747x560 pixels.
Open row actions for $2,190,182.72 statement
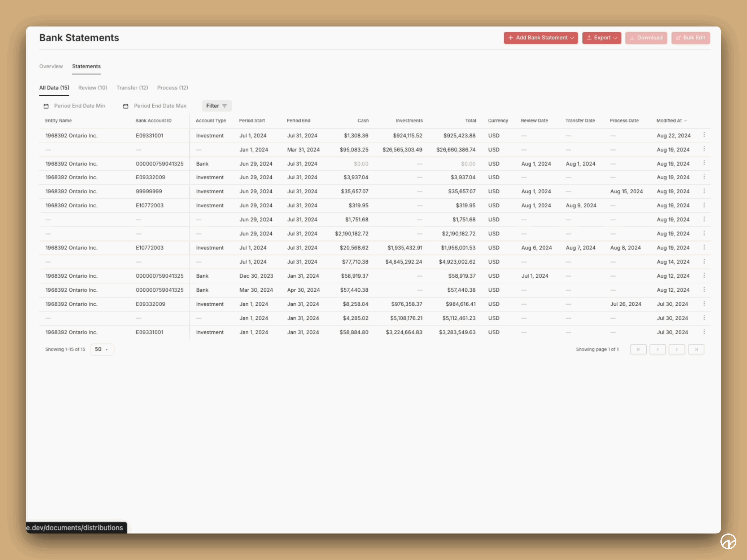click(704, 234)
